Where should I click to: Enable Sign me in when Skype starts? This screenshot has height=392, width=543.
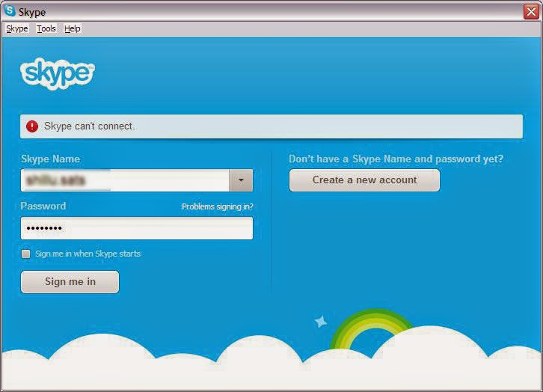tap(25, 254)
